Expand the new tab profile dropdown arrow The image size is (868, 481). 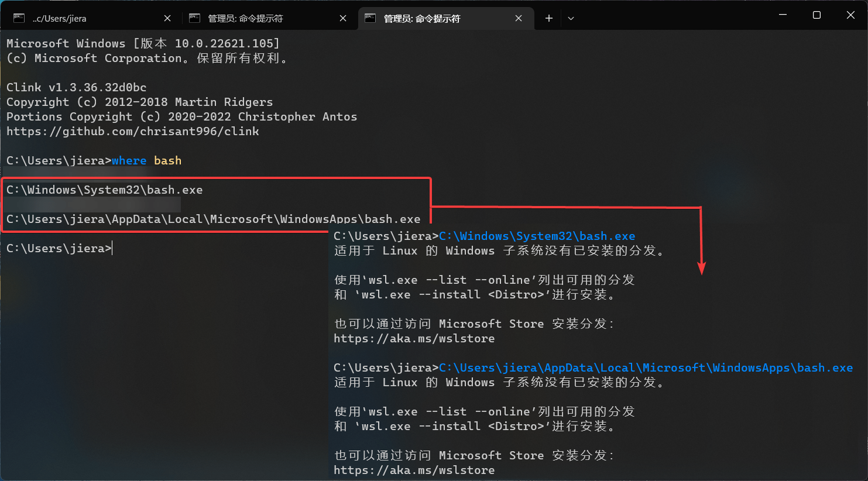pos(571,18)
